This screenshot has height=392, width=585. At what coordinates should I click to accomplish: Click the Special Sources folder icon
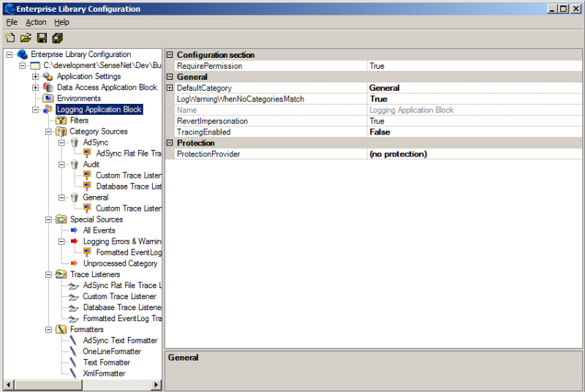[x=61, y=219]
